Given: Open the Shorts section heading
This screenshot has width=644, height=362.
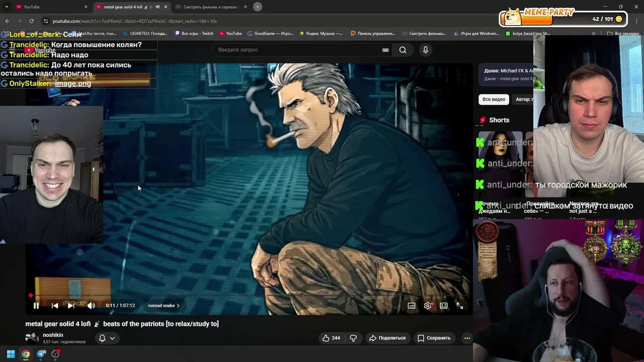Looking at the screenshot, I should (499, 120).
